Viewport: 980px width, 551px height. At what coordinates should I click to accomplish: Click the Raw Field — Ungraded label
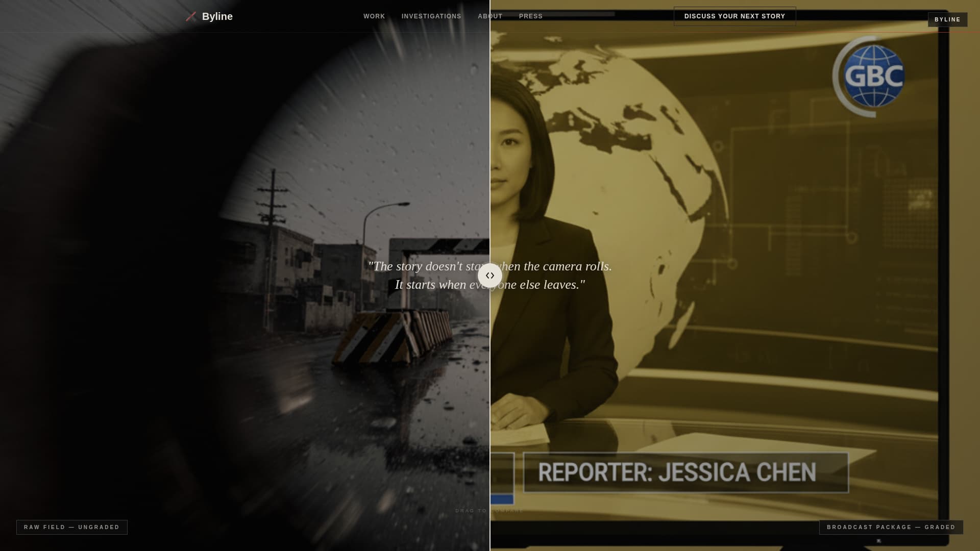point(72,527)
